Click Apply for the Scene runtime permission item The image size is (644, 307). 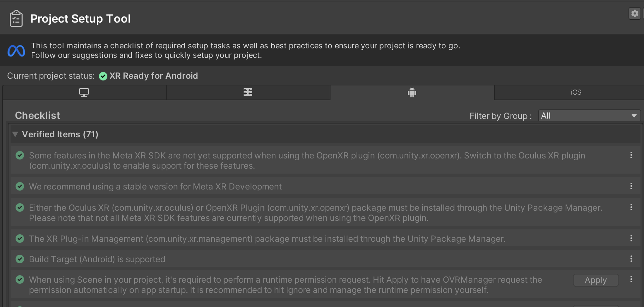click(596, 280)
